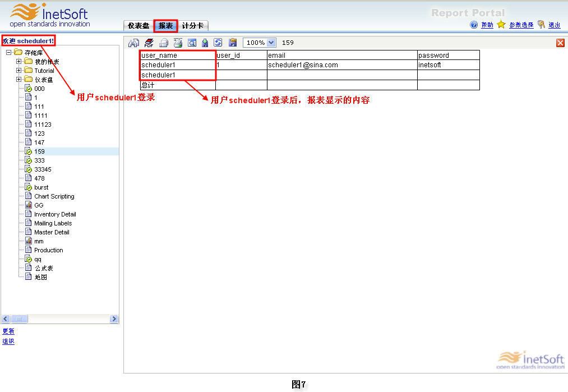
Task: Click the 退出 logout link
Action: tap(554, 25)
